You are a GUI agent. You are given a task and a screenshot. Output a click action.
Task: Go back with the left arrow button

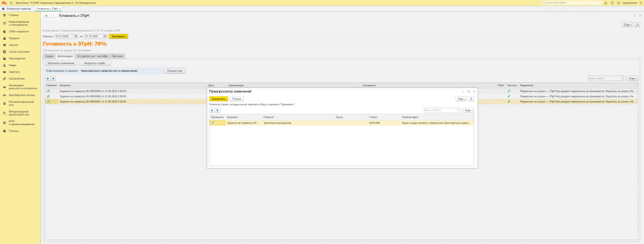coord(47,16)
